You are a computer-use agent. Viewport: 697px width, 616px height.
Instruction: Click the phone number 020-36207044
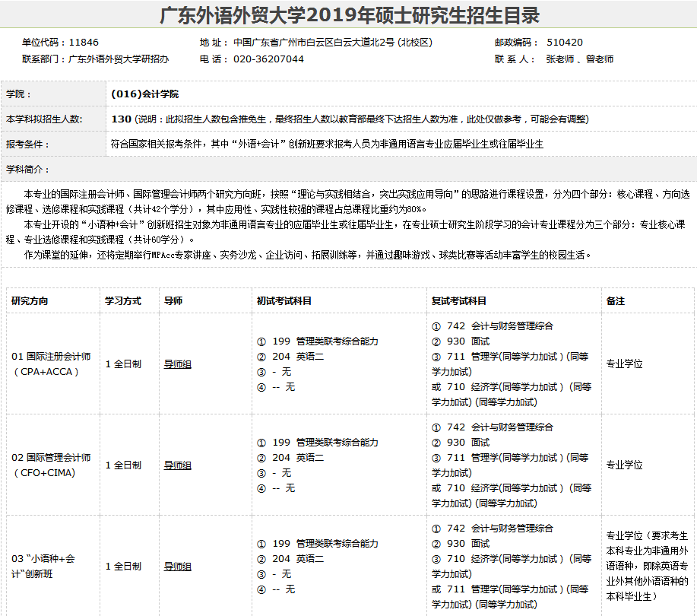268,59
